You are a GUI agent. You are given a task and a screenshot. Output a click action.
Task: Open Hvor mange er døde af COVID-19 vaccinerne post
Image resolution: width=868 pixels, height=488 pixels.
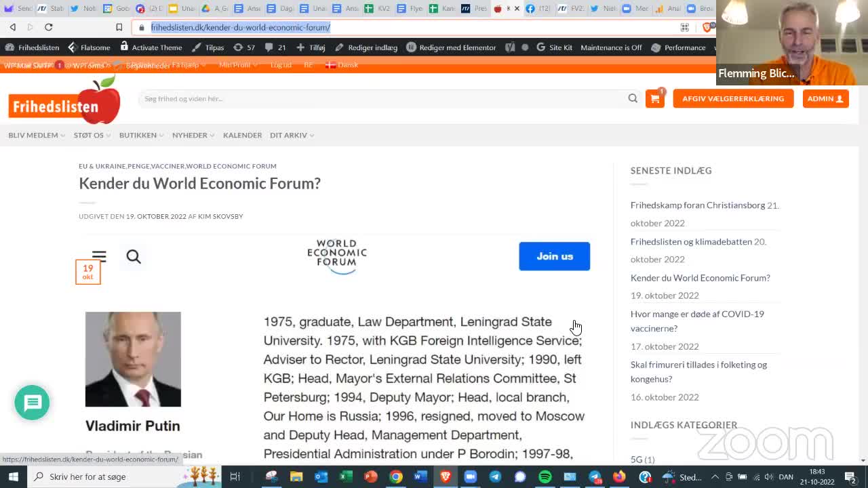click(x=697, y=321)
